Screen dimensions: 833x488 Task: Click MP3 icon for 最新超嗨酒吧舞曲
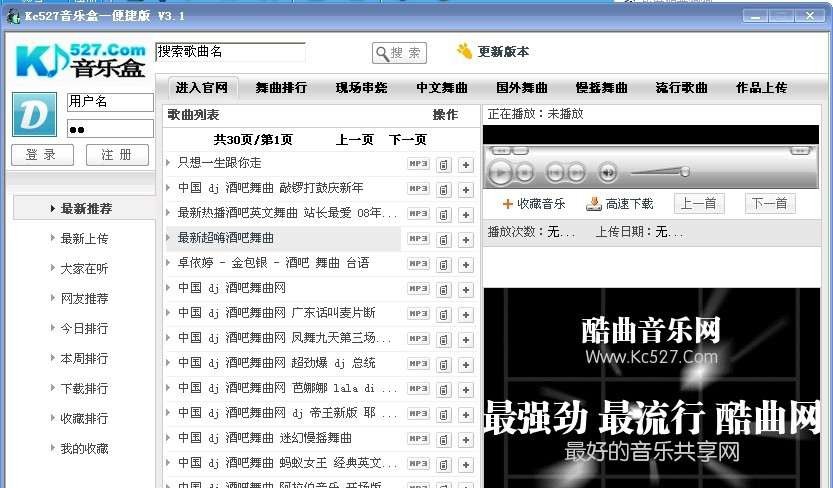[x=418, y=238]
